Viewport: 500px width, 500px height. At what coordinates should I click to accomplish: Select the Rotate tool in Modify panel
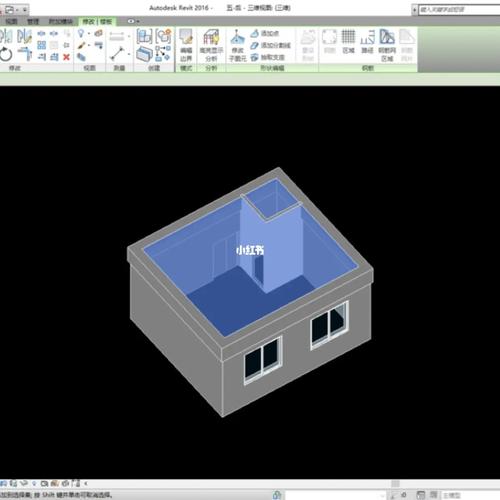point(6,55)
